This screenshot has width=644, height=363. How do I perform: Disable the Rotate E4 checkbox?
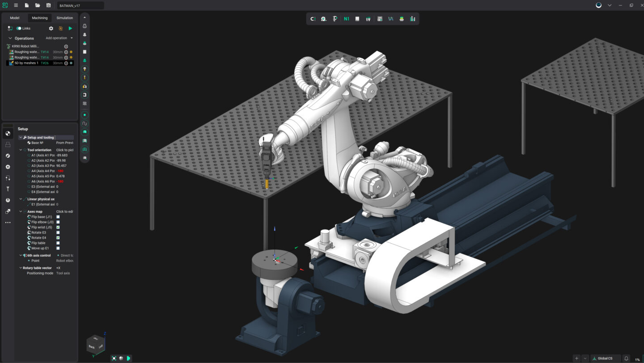(x=58, y=237)
